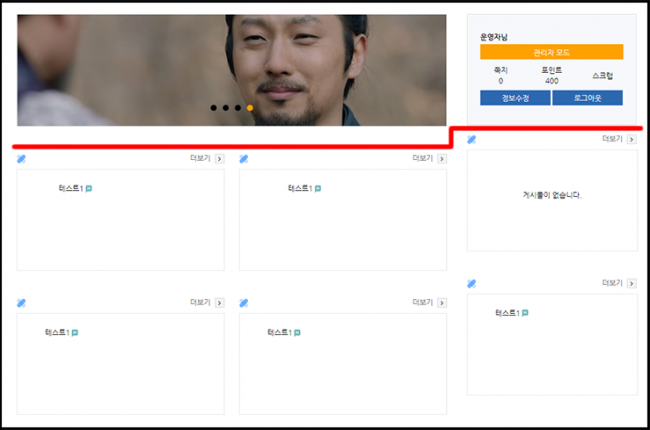Open 테스트1 post in first widget under banner
The height and width of the screenshot is (430, 650).
pos(70,188)
